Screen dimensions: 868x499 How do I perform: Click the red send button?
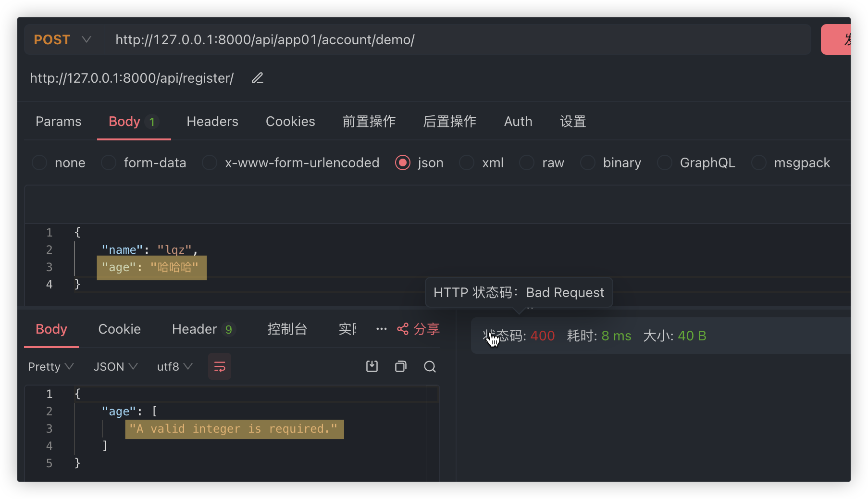point(836,39)
